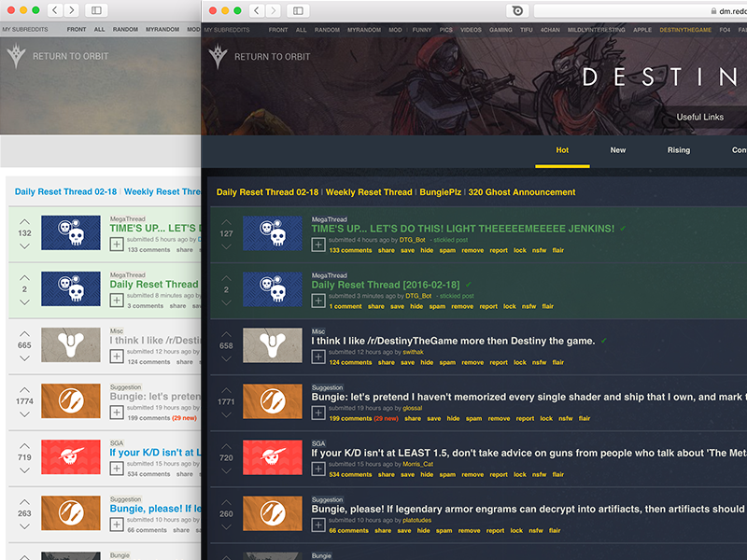Switch to the New tab
The height and width of the screenshot is (560, 747).
tap(618, 150)
